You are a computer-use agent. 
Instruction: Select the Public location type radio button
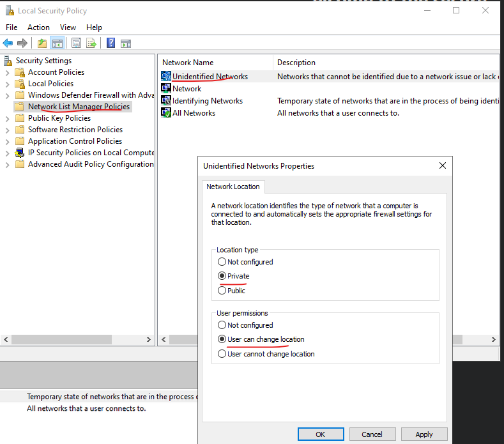222,291
